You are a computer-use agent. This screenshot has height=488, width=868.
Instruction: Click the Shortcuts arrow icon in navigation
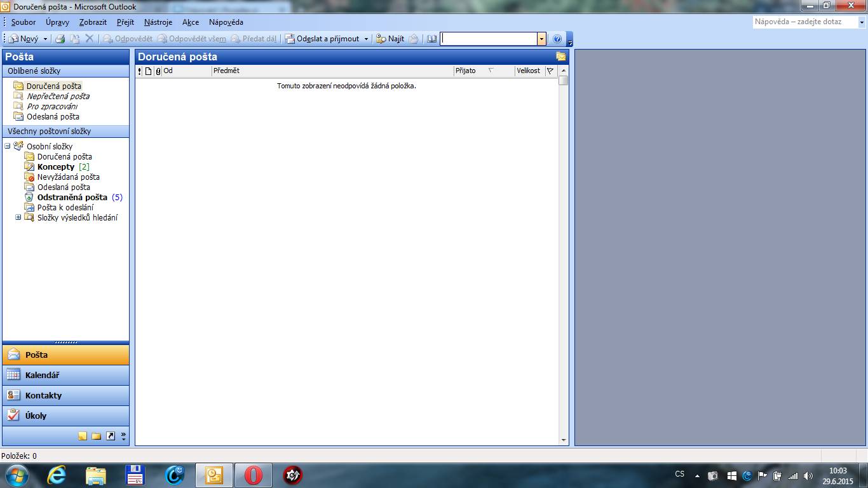pos(111,436)
